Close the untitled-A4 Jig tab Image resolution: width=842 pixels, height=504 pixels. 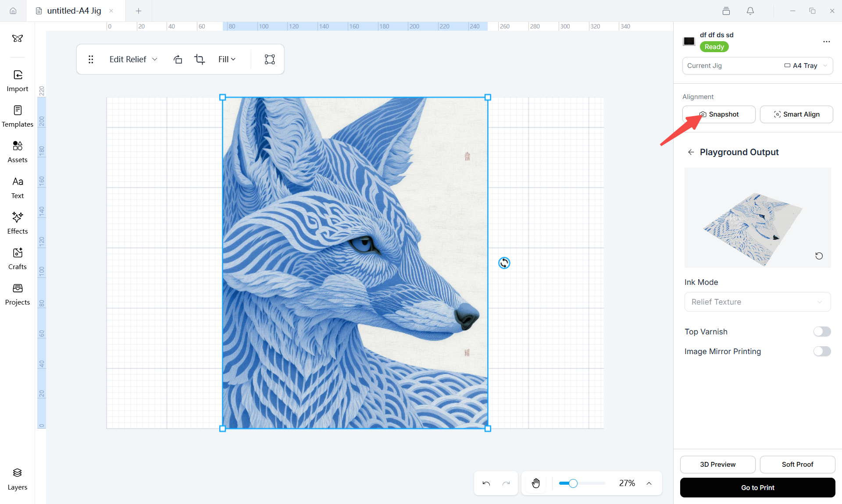tap(111, 11)
